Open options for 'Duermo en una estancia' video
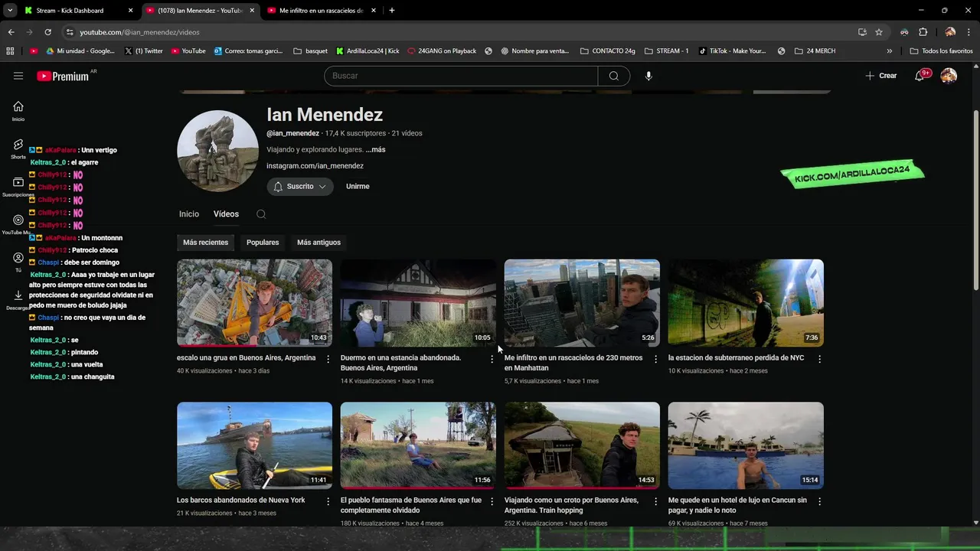Image resolution: width=980 pixels, height=551 pixels. click(x=492, y=359)
